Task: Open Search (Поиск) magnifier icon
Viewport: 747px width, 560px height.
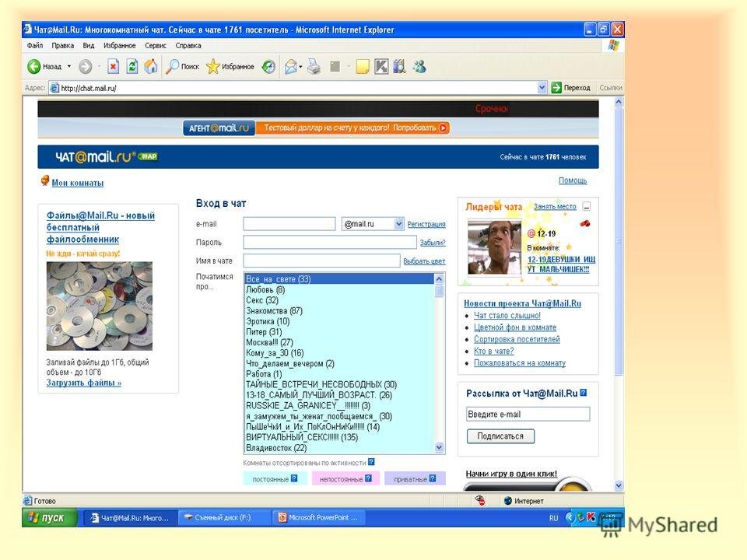Action: [171, 67]
